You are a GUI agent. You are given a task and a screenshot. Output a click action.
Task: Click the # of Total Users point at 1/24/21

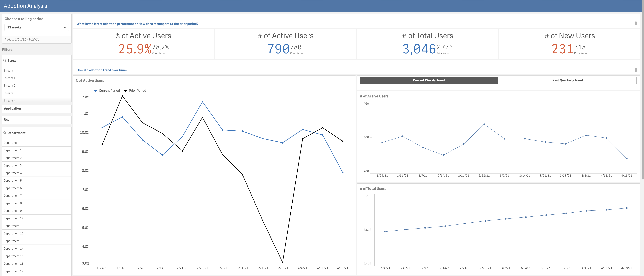[385, 232]
